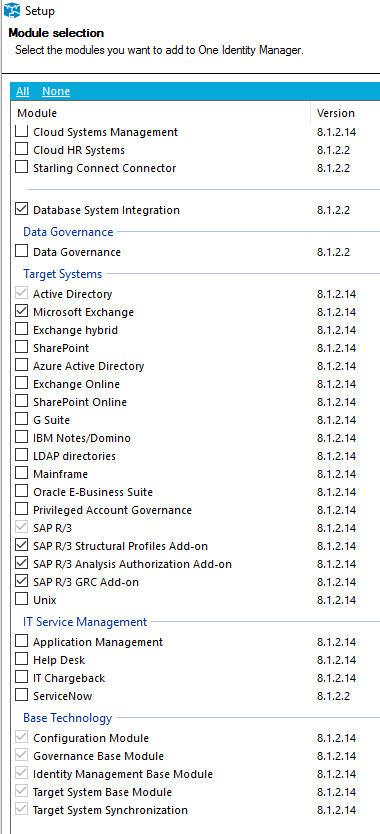
Task: Enable Exchange hybrid checkbox
Action: point(22,330)
